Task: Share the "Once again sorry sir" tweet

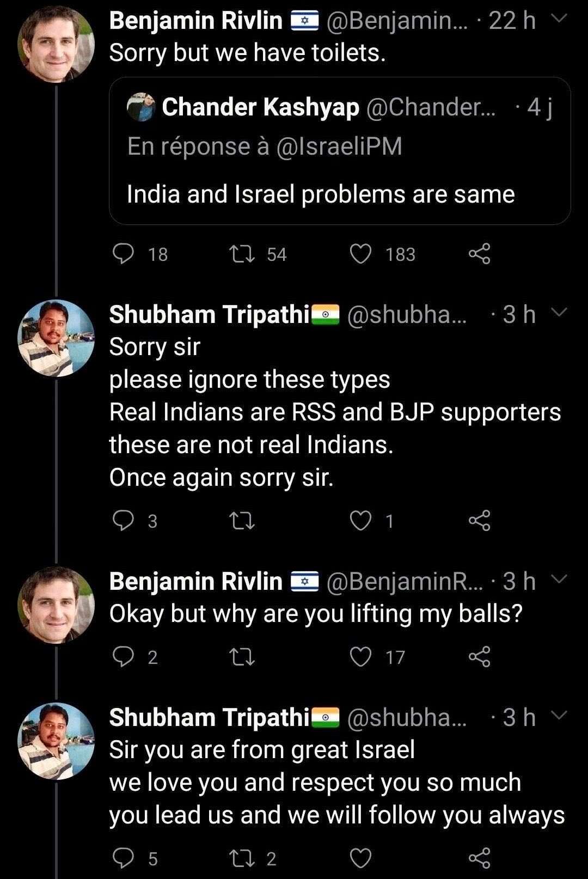Action: [480, 521]
